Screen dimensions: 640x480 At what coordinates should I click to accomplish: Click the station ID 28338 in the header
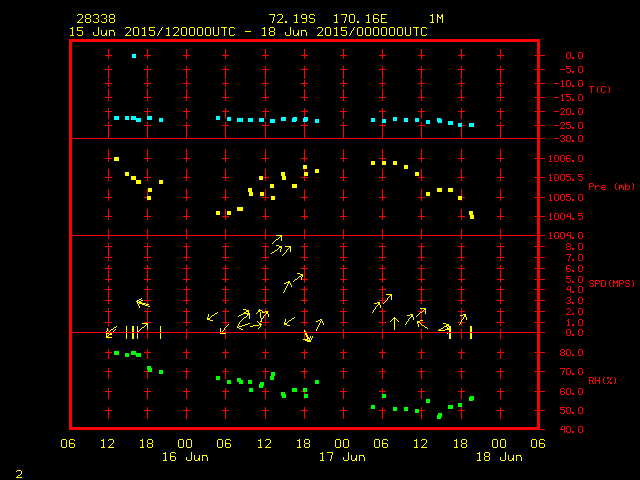point(95,19)
